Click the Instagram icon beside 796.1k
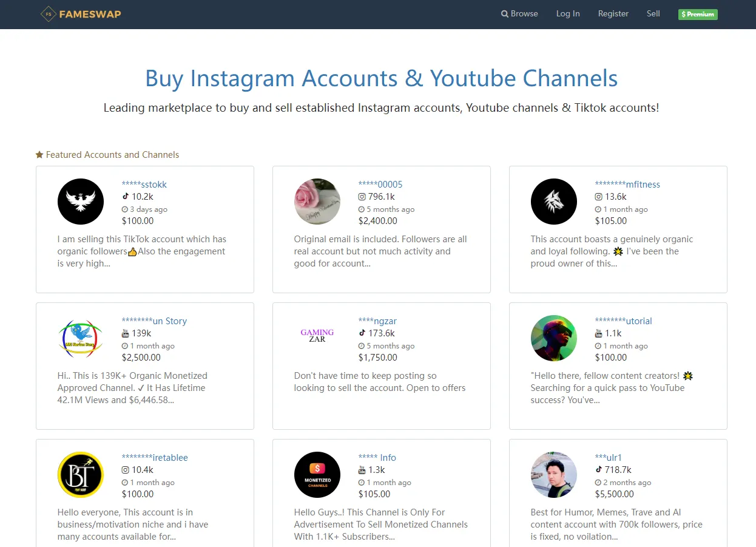The image size is (756, 547). tap(362, 197)
